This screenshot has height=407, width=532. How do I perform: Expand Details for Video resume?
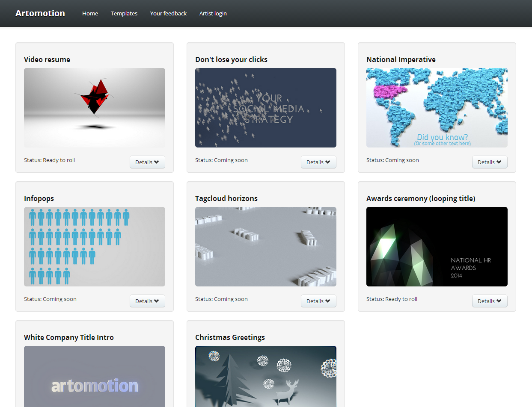tap(147, 162)
